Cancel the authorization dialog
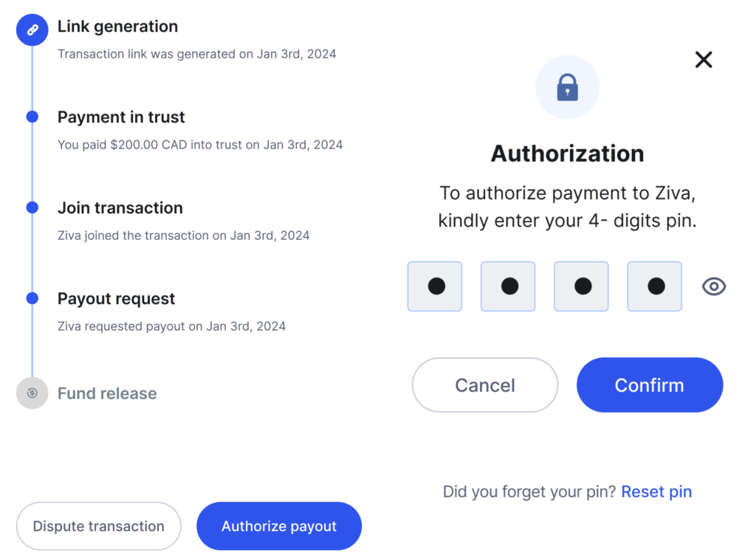This screenshot has height=559, width=756. [485, 385]
